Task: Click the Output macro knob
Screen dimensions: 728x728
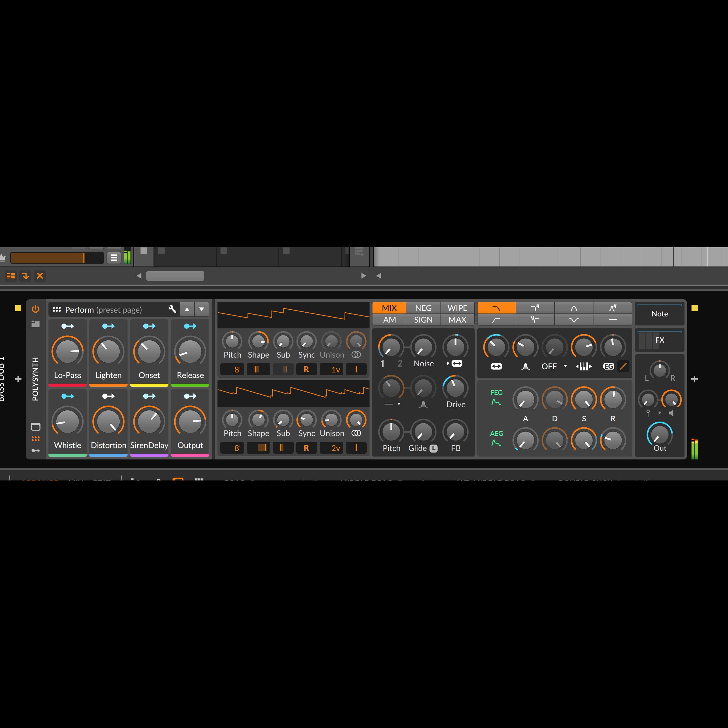Action: 190,421
